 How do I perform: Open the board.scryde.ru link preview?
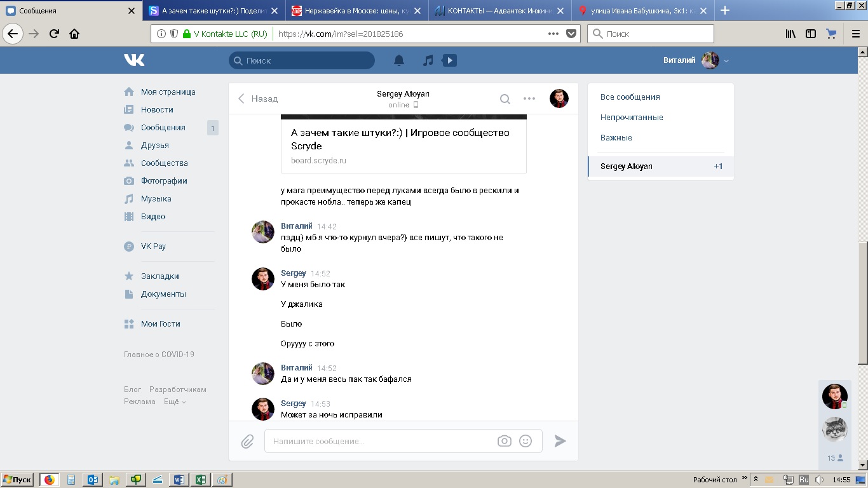(403, 146)
